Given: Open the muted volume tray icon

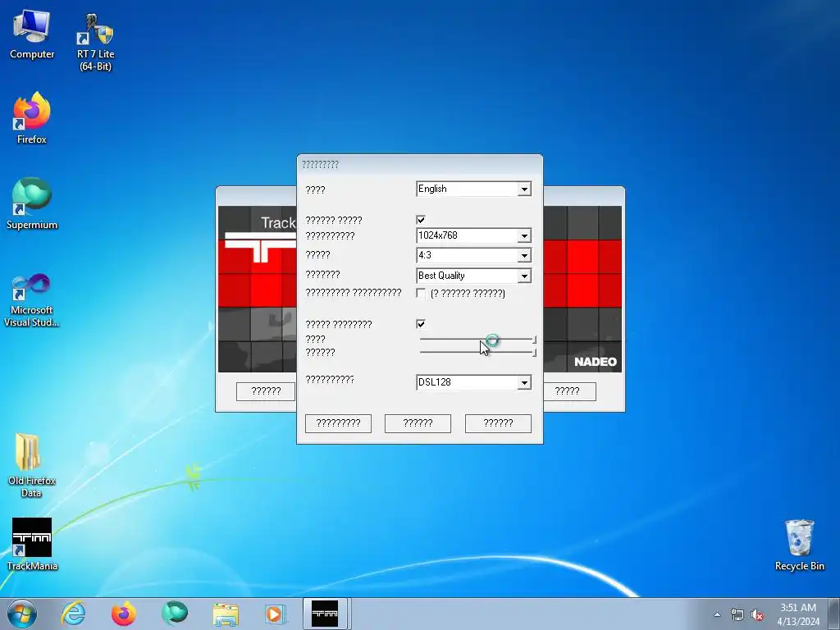Looking at the screenshot, I should point(757,615).
